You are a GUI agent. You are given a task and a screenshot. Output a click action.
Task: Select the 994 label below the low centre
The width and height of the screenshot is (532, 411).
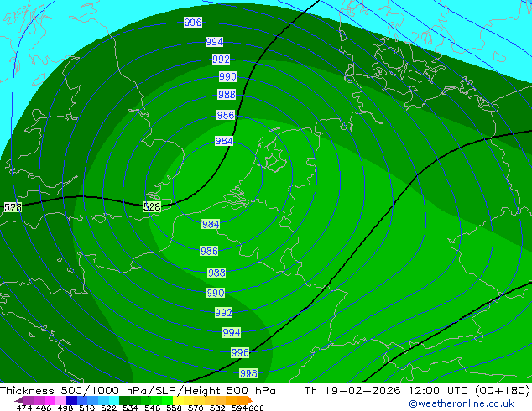pos(232,333)
